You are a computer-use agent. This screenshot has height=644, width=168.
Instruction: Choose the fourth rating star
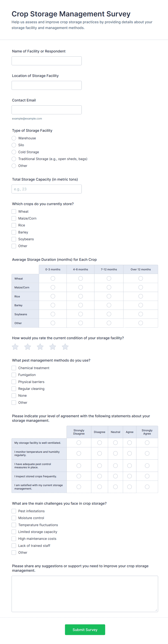pos(53,347)
